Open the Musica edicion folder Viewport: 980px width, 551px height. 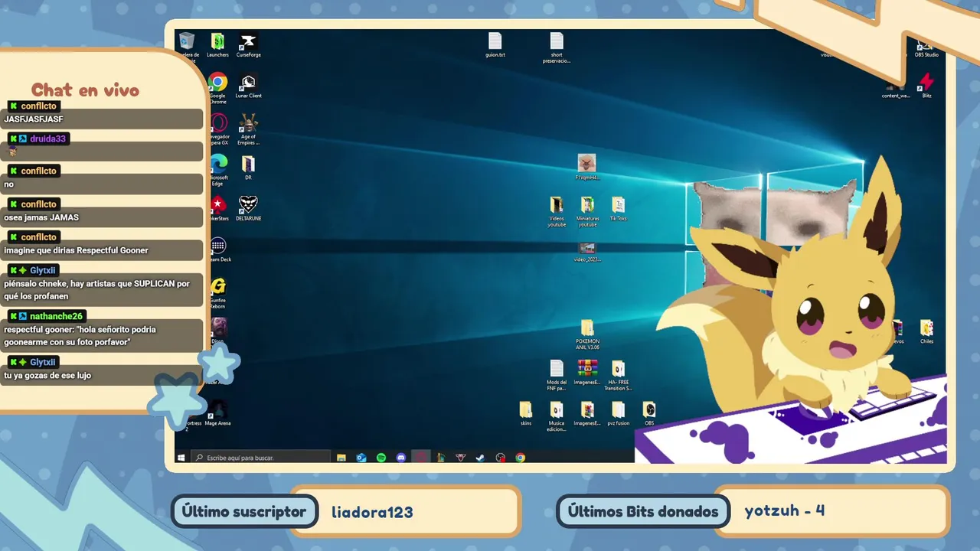point(557,416)
